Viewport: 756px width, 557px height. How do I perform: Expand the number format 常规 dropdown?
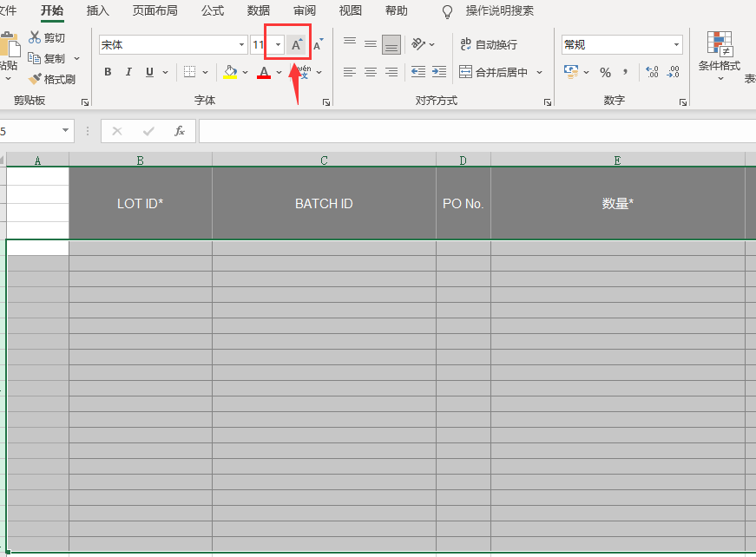pyautogui.click(x=676, y=44)
